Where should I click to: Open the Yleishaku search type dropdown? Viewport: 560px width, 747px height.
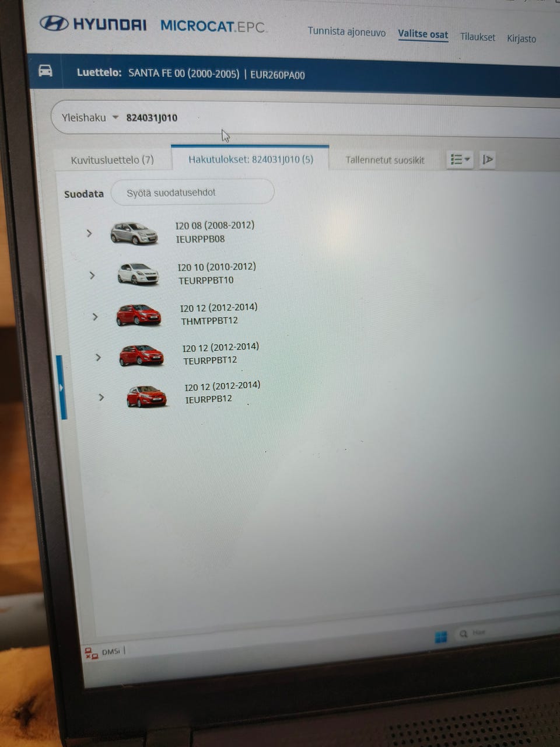(90, 117)
